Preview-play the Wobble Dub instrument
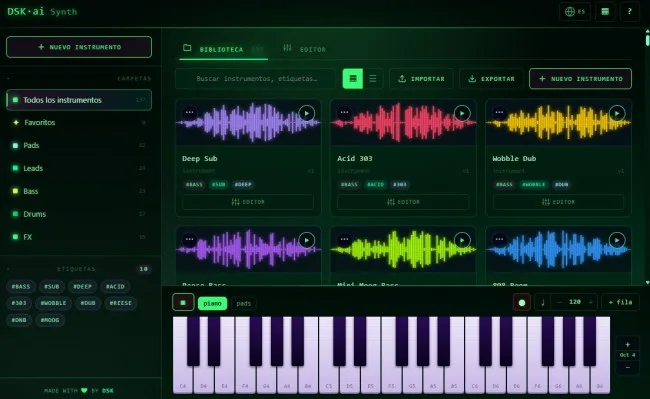 point(617,113)
